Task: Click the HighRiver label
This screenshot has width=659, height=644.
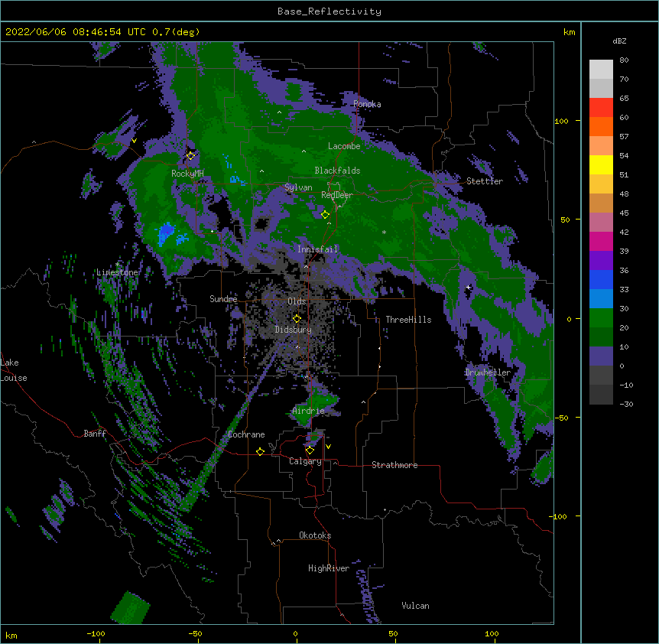Action: [329, 568]
